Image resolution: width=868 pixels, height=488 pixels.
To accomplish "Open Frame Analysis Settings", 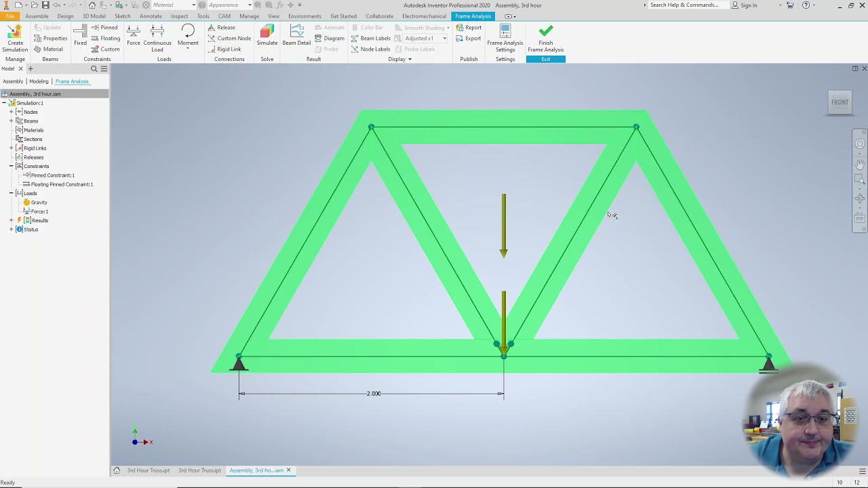I will point(505,38).
